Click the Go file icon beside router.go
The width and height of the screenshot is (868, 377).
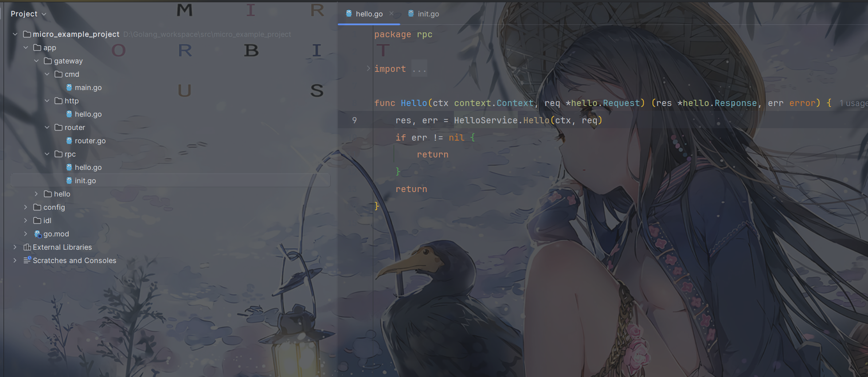pyautogui.click(x=69, y=141)
